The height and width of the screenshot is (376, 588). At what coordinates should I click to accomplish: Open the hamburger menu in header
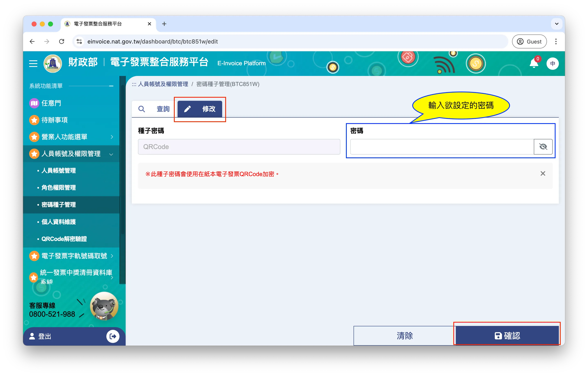coord(33,63)
